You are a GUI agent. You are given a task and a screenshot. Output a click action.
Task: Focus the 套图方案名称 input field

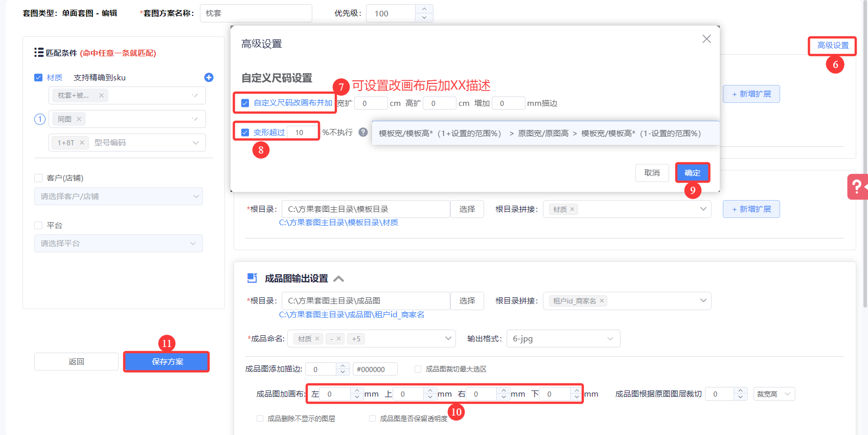tap(256, 13)
